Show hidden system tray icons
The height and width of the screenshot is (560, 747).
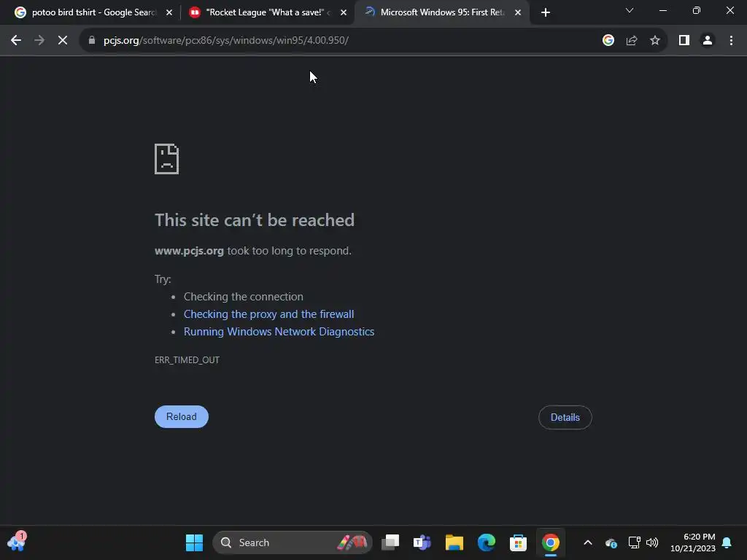pos(588,542)
